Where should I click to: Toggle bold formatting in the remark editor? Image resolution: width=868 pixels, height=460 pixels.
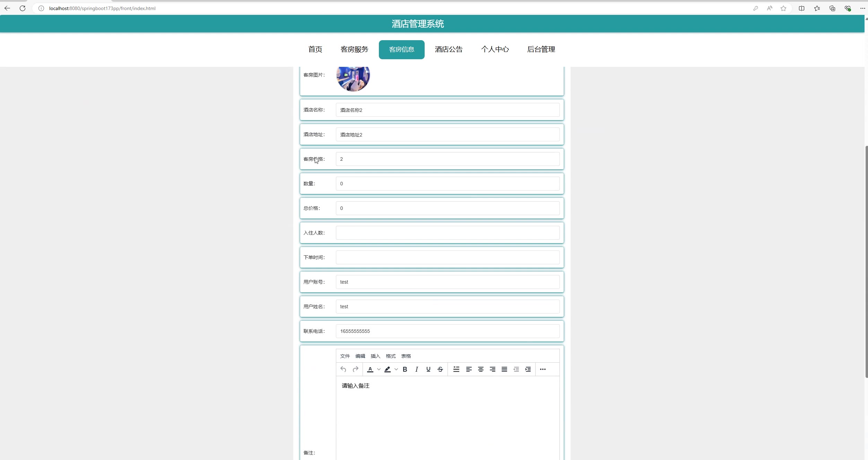pos(405,369)
